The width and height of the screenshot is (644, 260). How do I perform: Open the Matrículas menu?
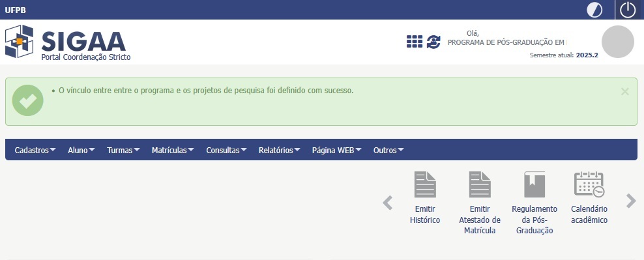[x=173, y=151]
